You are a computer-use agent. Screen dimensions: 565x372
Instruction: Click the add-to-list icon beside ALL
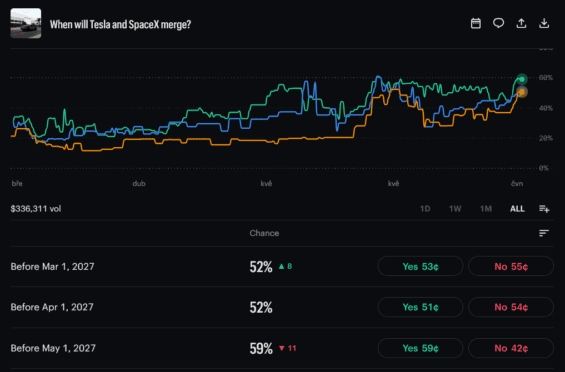(544, 209)
